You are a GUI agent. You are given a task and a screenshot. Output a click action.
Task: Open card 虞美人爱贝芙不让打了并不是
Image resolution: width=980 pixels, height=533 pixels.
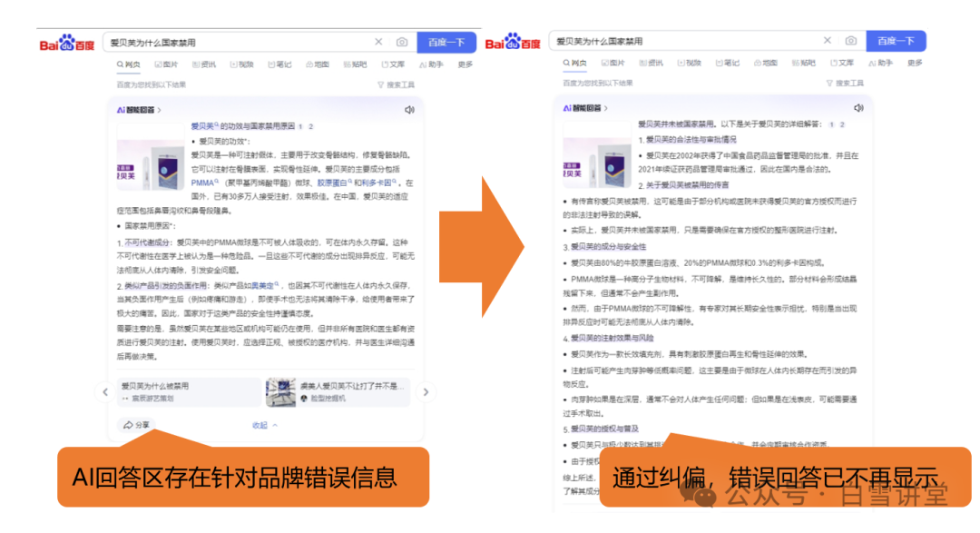point(338,391)
